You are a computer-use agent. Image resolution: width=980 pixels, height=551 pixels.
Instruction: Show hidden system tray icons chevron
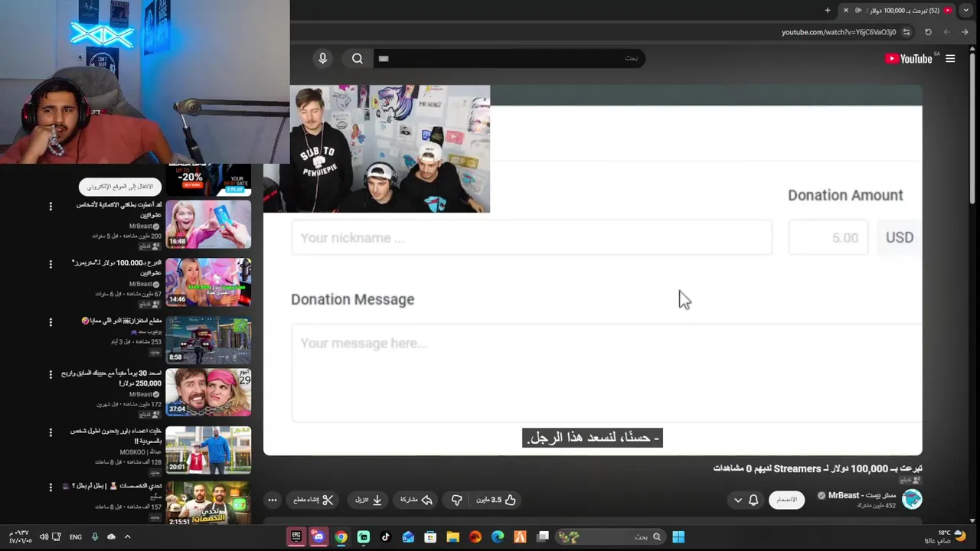127,537
